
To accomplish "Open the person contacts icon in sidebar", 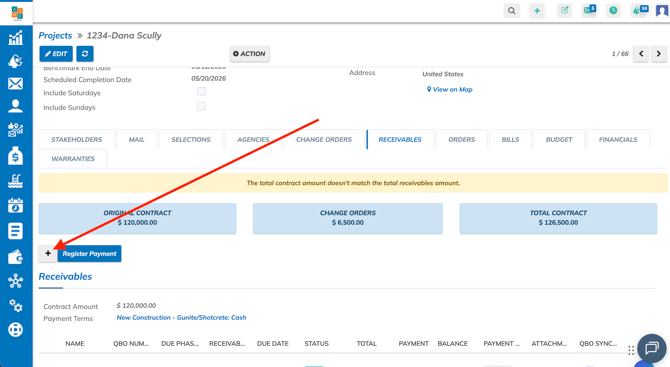I will [15, 106].
